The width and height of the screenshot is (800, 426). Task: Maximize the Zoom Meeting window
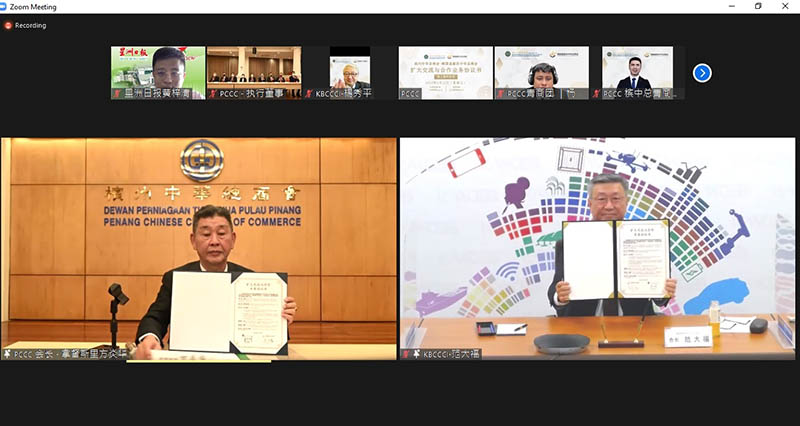coord(758,7)
